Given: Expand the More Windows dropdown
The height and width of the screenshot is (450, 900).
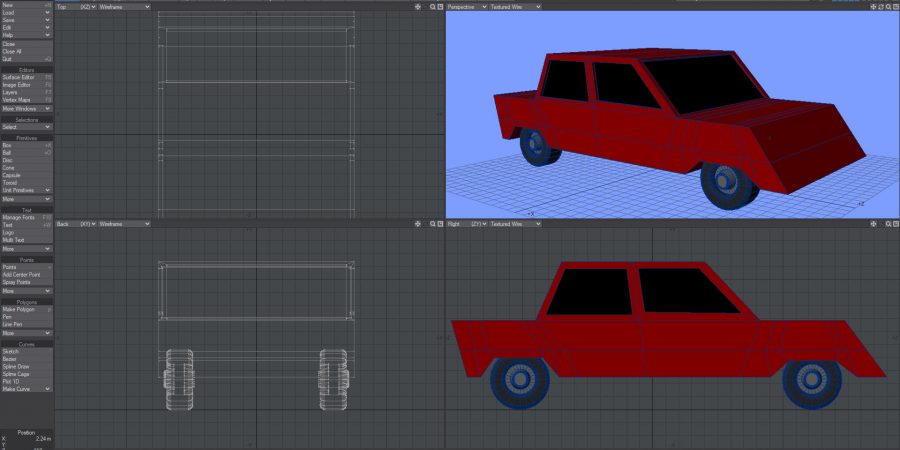Looking at the screenshot, I should coord(26,108).
